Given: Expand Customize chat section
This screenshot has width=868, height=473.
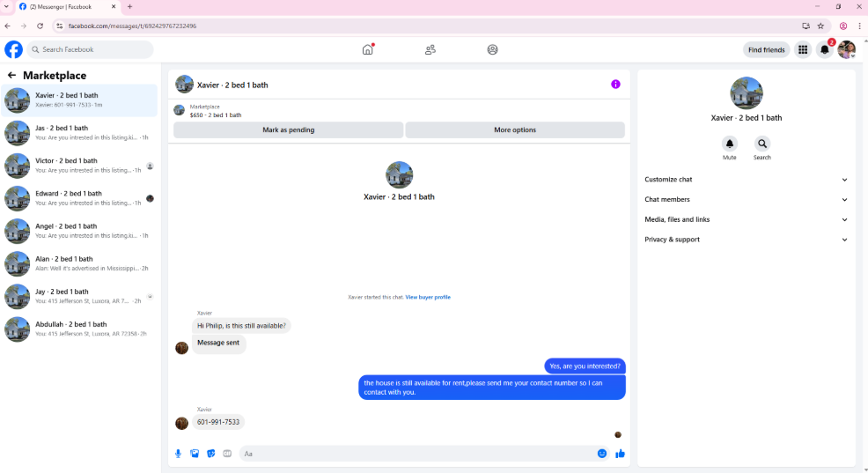Looking at the screenshot, I should coord(746,180).
